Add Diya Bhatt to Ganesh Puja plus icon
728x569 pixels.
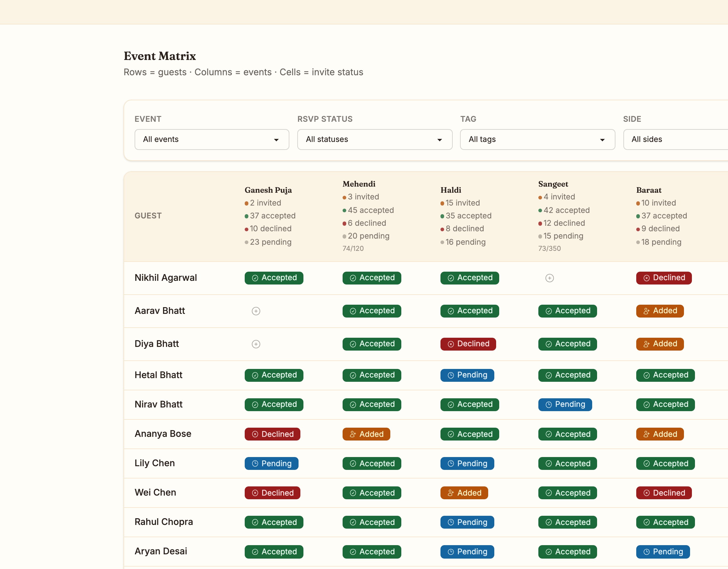(x=256, y=344)
